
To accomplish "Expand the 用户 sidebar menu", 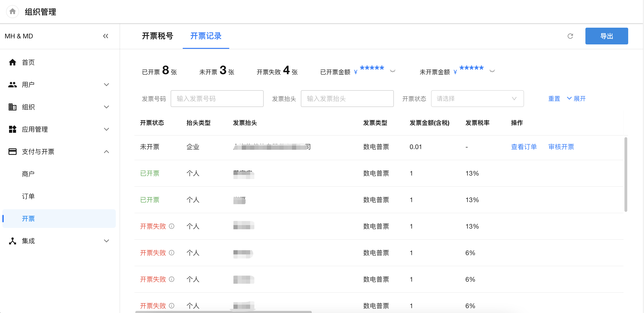I will [106, 85].
